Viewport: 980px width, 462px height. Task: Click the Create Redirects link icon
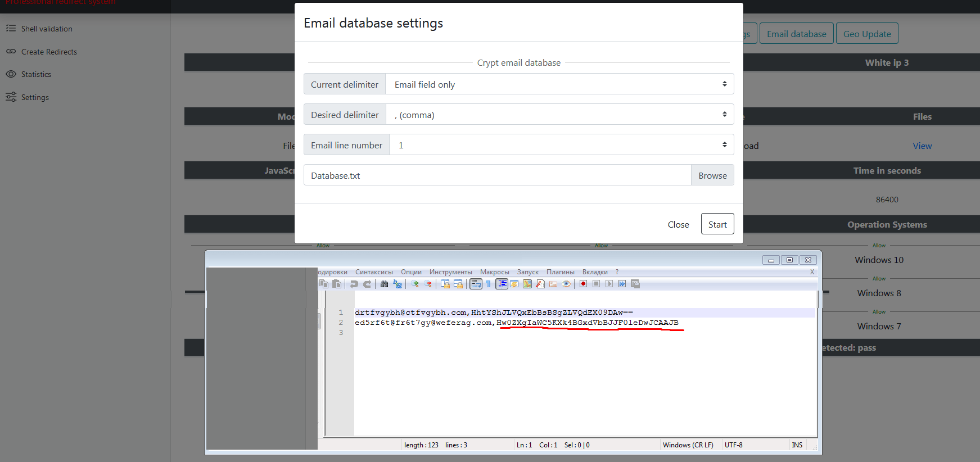click(11, 51)
